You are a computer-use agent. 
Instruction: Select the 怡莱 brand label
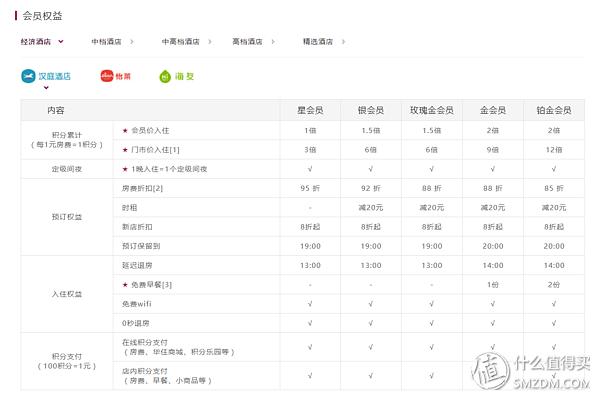123,76
